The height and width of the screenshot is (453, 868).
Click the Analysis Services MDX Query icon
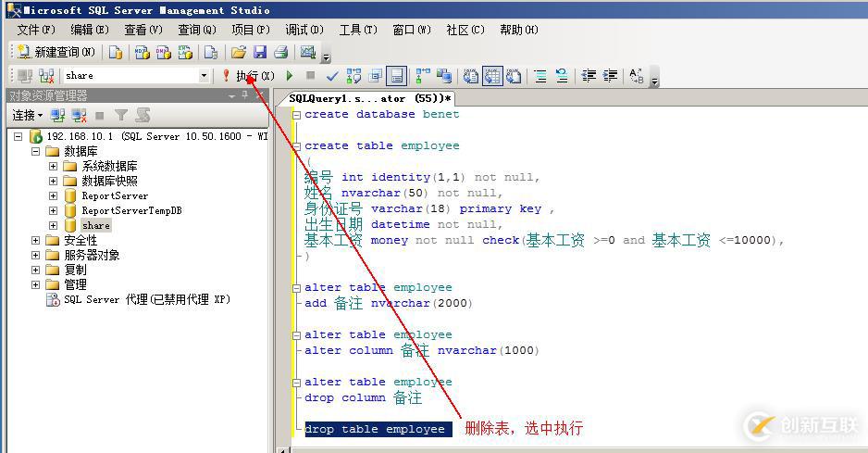[x=143, y=52]
